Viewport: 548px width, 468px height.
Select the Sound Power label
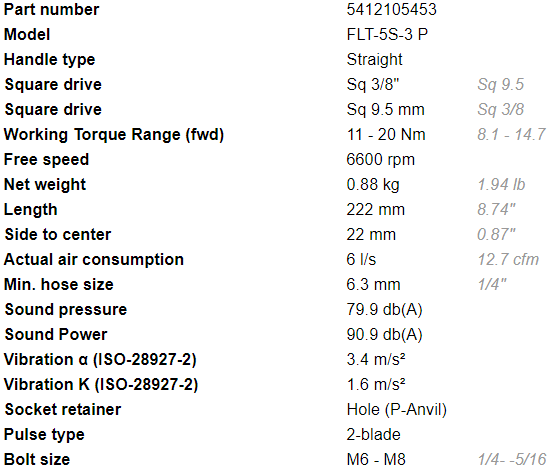tap(56, 334)
